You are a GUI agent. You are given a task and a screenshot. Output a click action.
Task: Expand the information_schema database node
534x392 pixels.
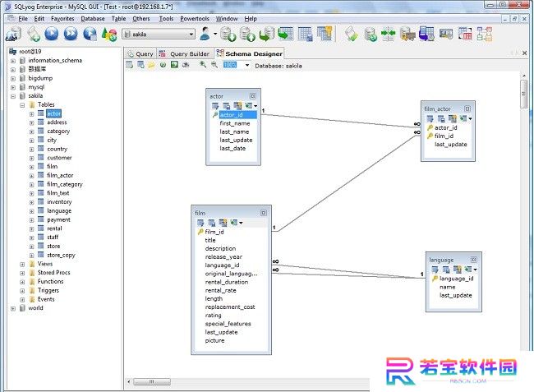(x=13, y=61)
